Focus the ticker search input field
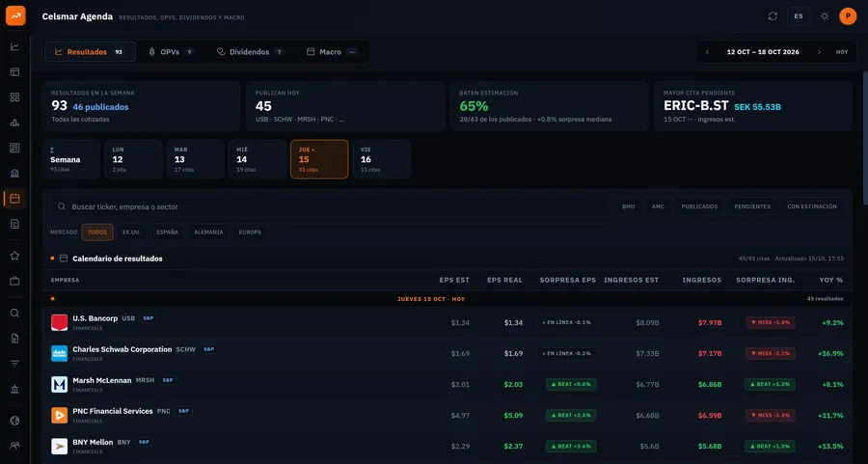This screenshot has height=464, width=868. tap(332, 206)
